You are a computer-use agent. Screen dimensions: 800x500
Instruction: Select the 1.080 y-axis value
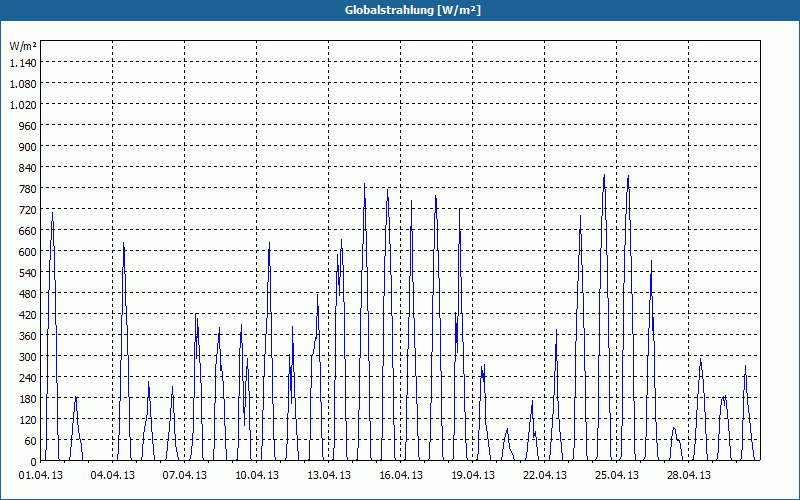23,84
